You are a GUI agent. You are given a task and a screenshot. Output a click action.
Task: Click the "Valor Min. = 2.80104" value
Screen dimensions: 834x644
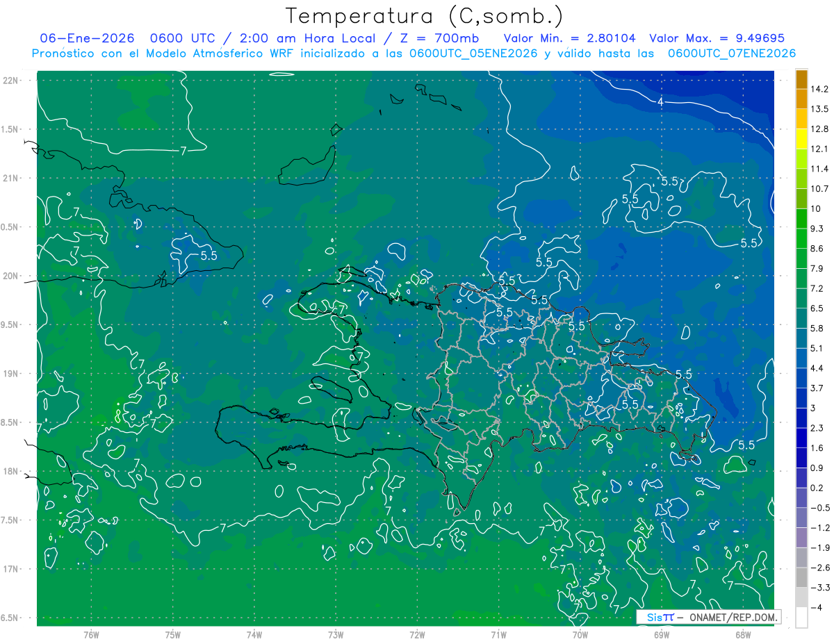click(x=569, y=38)
